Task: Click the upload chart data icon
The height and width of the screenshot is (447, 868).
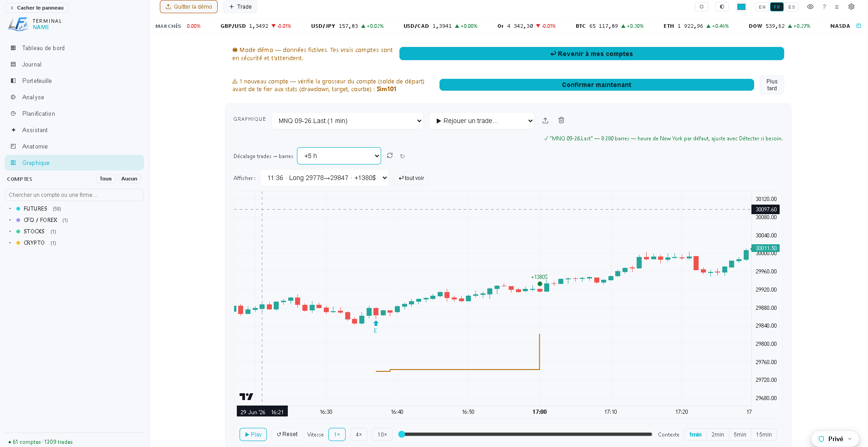Action: [x=545, y=120]
